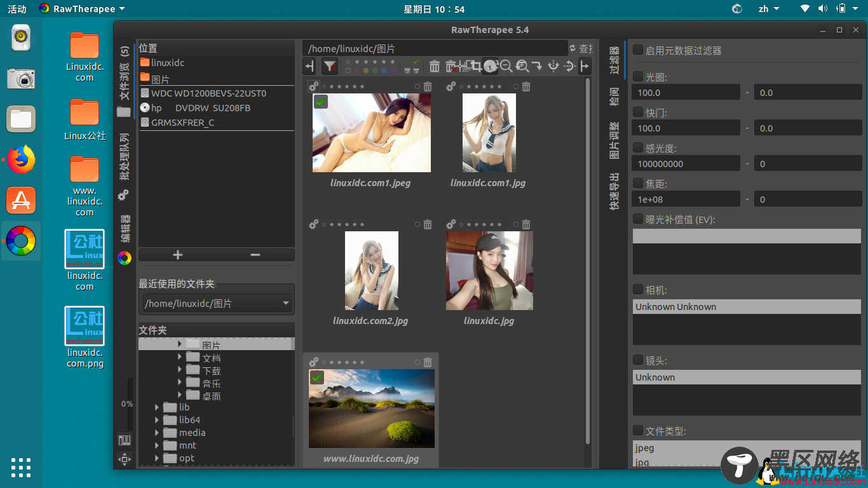Toggle the 光圈 filter checkbox
Screen dimensions: 868x488
(638, 77)
